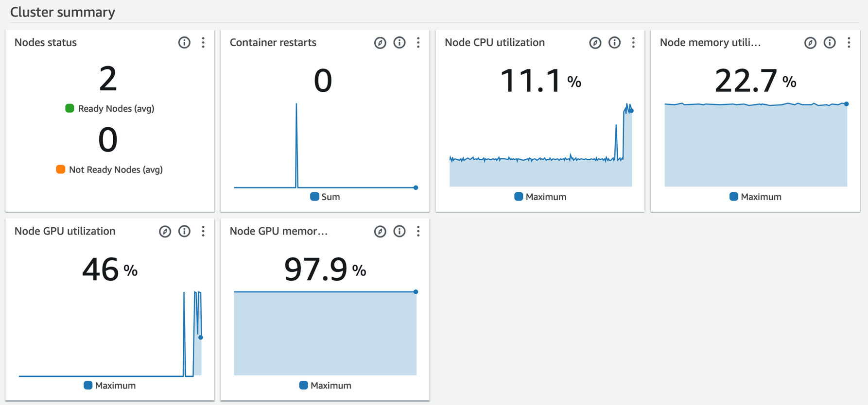Open Node memory utilization actions menu
This screenshot has width=868, height=405.
click(849, 43)
